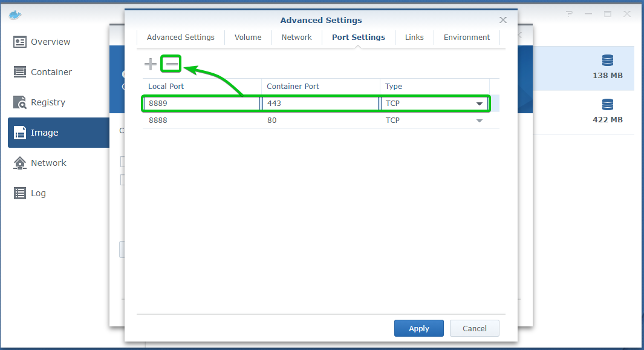The height and width of the screenshot is (350, 644).
Task: Click the plus icon to add a port
Action: [151, 64]
